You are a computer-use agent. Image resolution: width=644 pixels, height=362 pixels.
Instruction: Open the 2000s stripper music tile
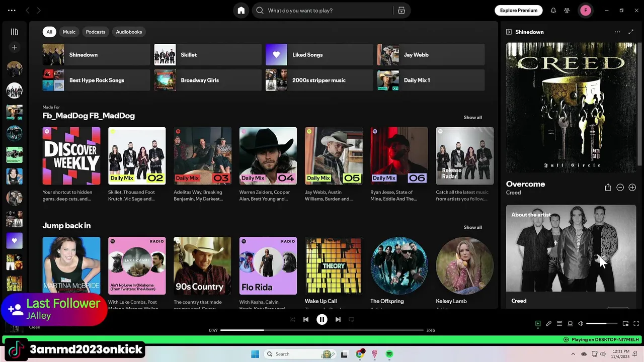pos(319,80)
